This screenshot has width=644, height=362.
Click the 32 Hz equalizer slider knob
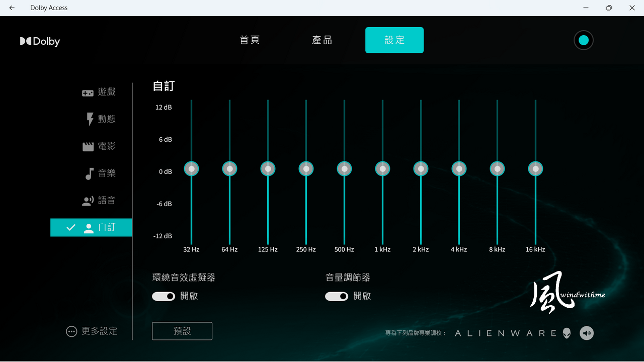click(191, 169)
